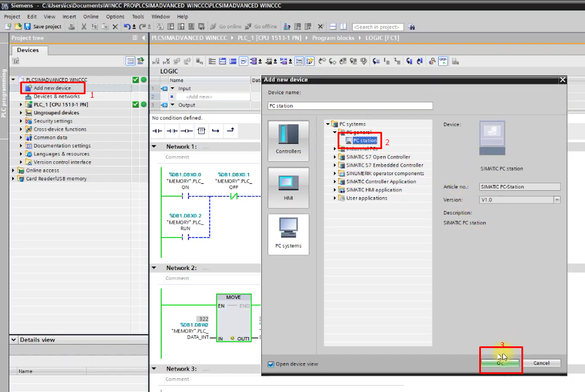Enable the Open device view checkbox

click(x=270, y=363)
